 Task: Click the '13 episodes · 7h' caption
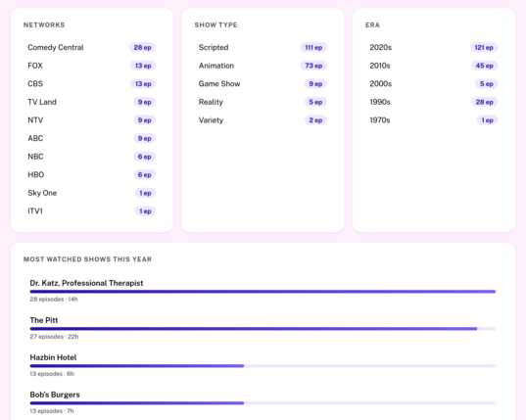(x=52, y=411)
